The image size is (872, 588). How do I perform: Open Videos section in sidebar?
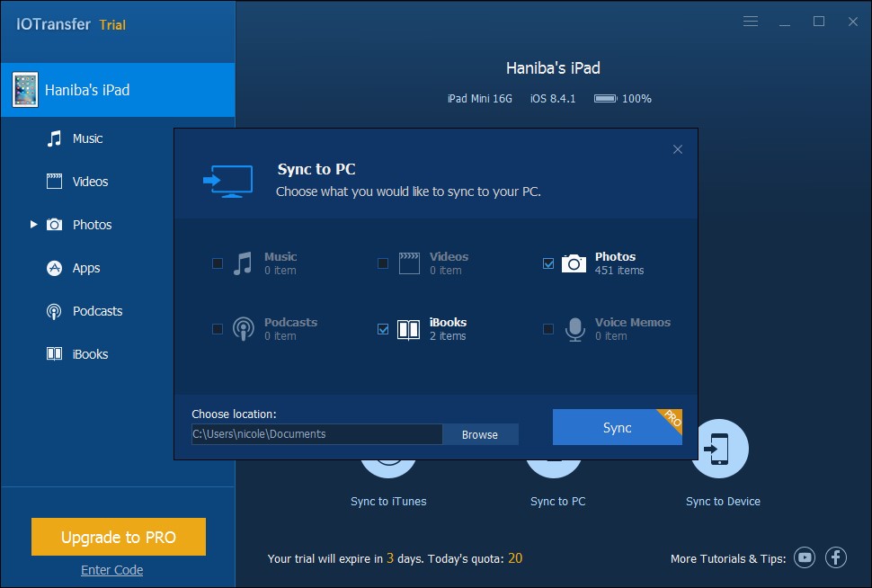[90, 182]
